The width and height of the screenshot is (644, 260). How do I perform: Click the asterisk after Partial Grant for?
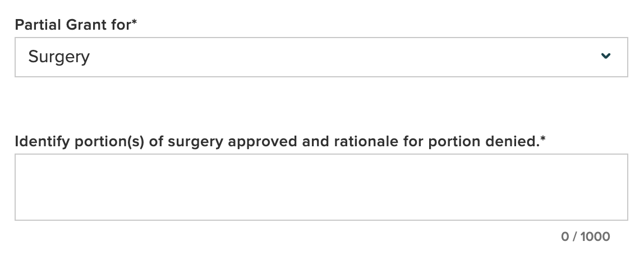click(135, 23)
